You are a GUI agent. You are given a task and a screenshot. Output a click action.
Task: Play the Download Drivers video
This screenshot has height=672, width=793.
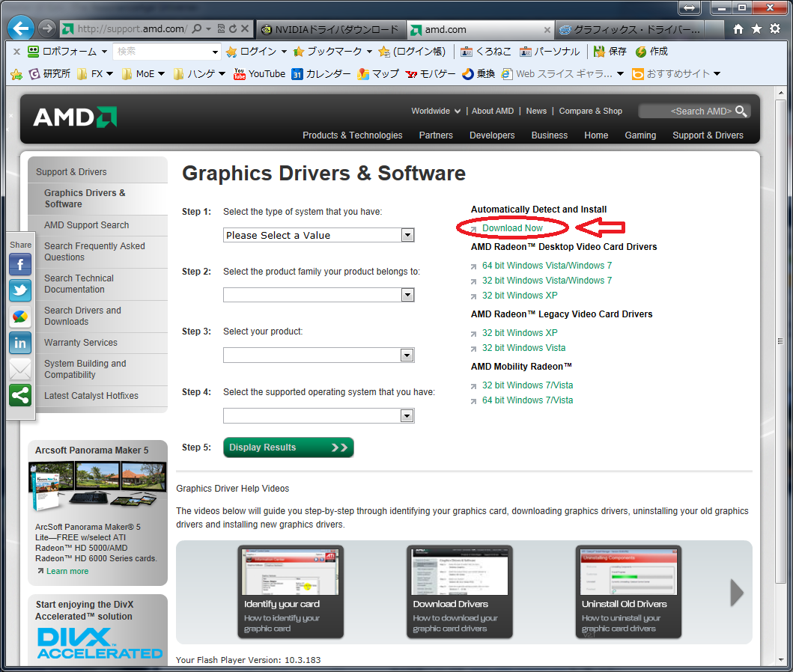point(459,592)
